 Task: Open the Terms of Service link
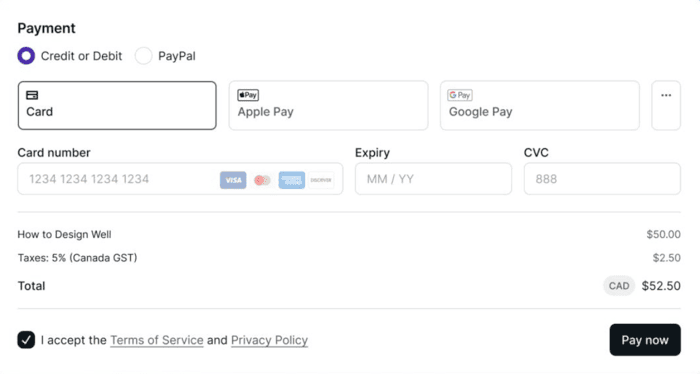(x=157, y=340)
